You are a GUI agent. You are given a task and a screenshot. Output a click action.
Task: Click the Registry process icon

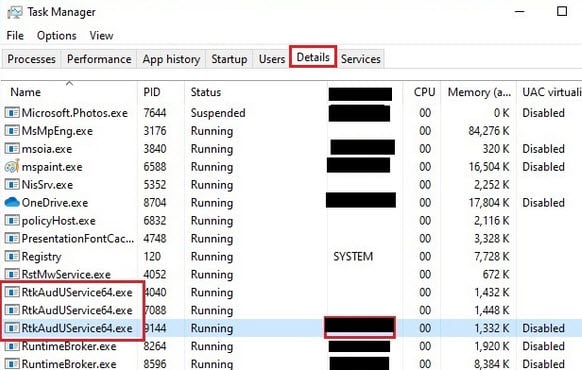(x=12, y=256)
